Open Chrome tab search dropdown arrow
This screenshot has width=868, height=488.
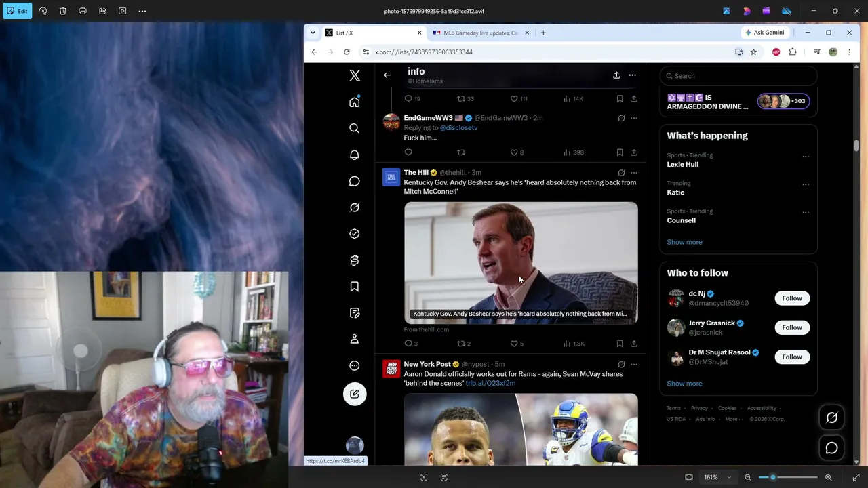point(313,33)
